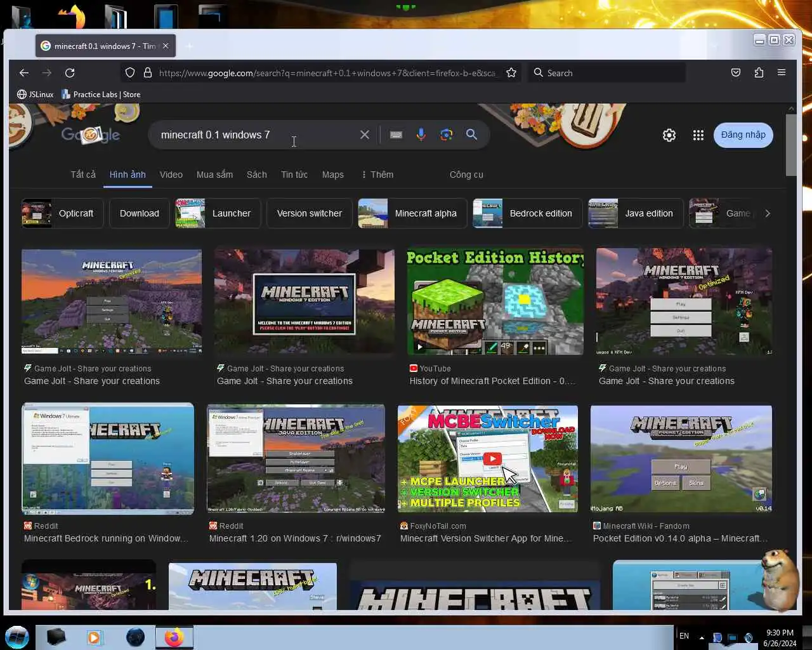812x650 pixels.
Task: Open the MCBE Switcher thumbnail
Action: click(x=488, y=459)
